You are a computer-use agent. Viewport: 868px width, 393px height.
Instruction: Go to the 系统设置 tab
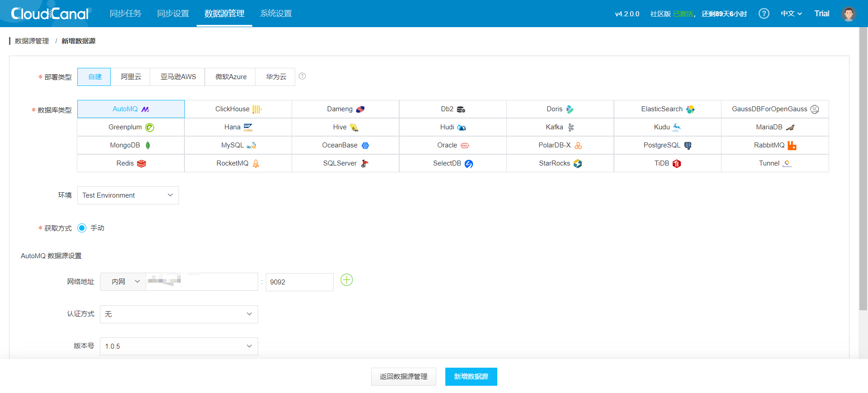coord(276,14)
